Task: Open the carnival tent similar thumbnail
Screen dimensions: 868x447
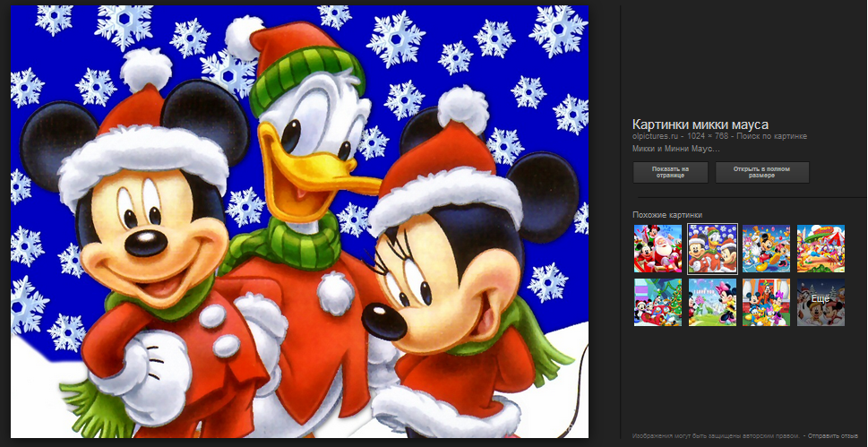Action: [821, 249]
